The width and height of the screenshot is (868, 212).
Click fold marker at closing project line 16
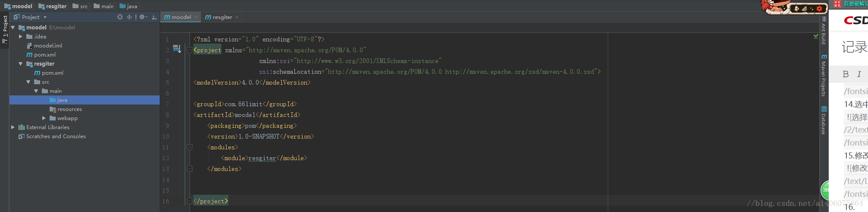click(x=189, y=201)
